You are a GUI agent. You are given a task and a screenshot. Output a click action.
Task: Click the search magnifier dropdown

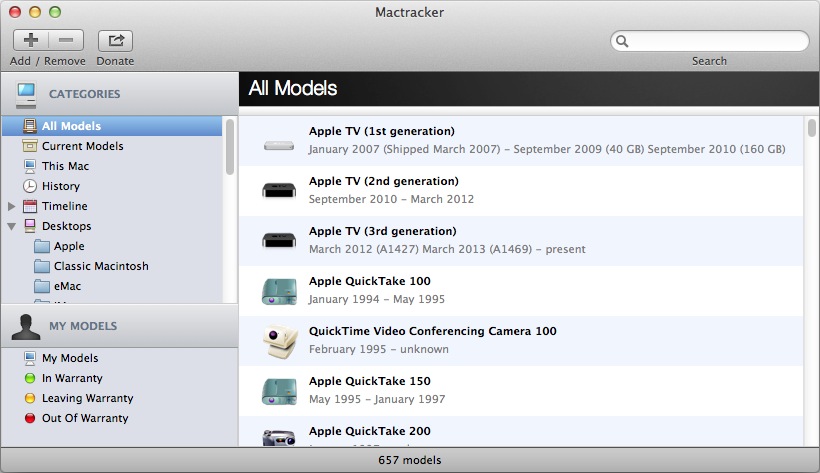[x=623, y=42]
